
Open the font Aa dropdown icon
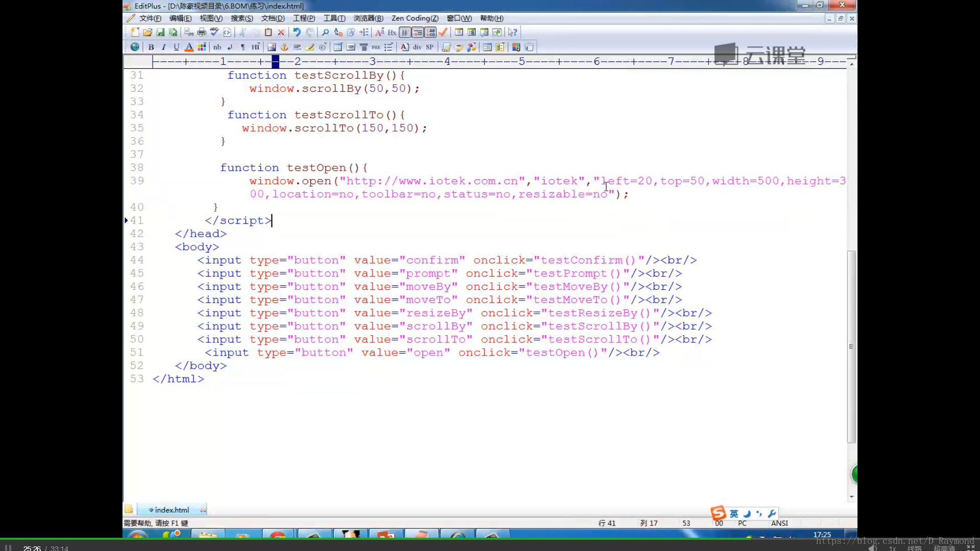[x=379, y=32]
